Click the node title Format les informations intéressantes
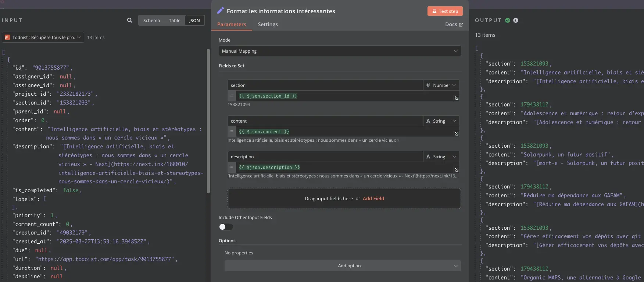Screen dimensions: 644x282 (281, 11)
